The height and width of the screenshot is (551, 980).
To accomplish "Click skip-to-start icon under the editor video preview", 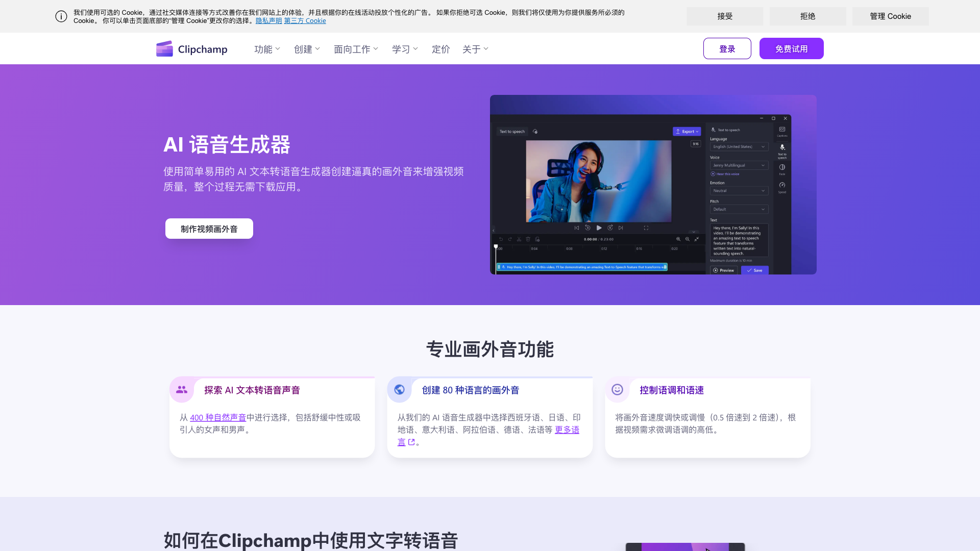I will click(577, 228).
